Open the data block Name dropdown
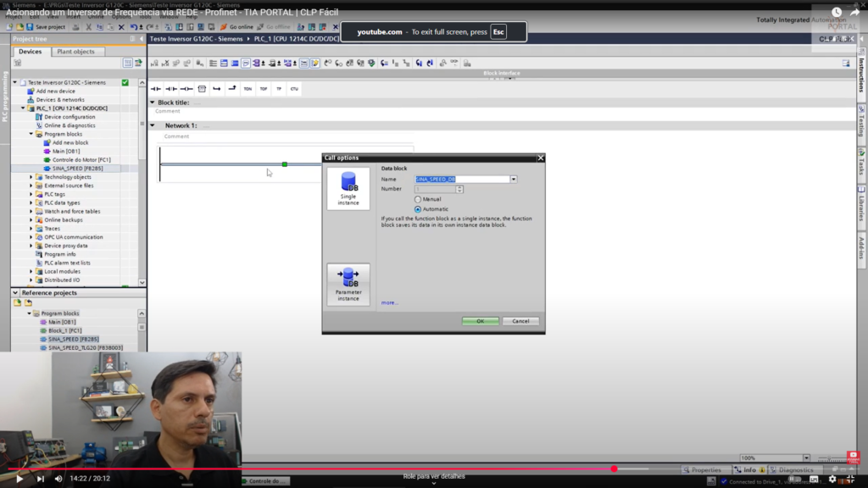The width and height of the screenshot is (868, 488). pos(514,180)
